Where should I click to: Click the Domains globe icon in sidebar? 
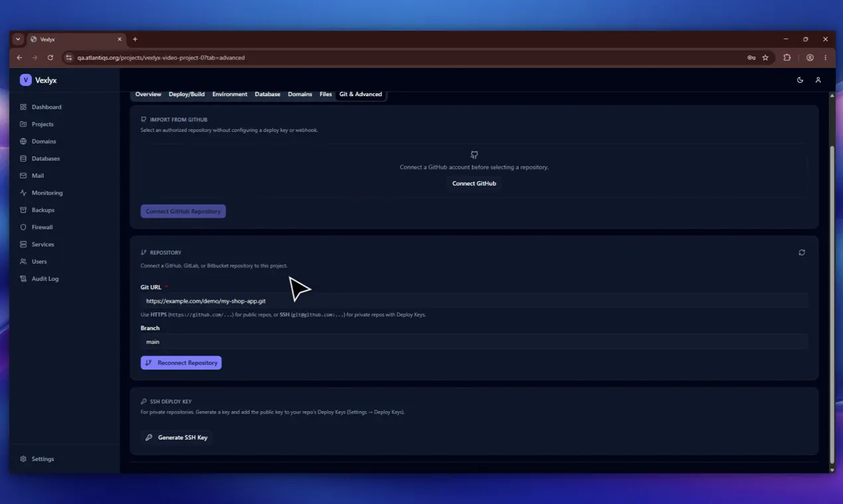click(x=23, y=141)
